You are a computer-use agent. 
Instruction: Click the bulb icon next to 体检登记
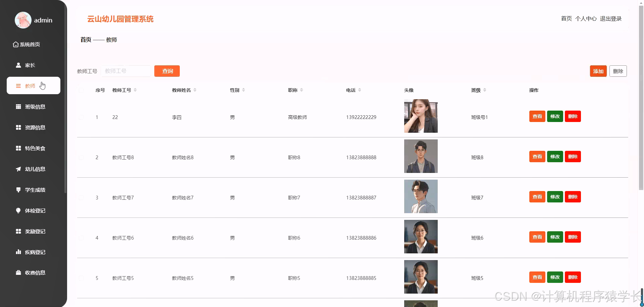click(18, 210)
